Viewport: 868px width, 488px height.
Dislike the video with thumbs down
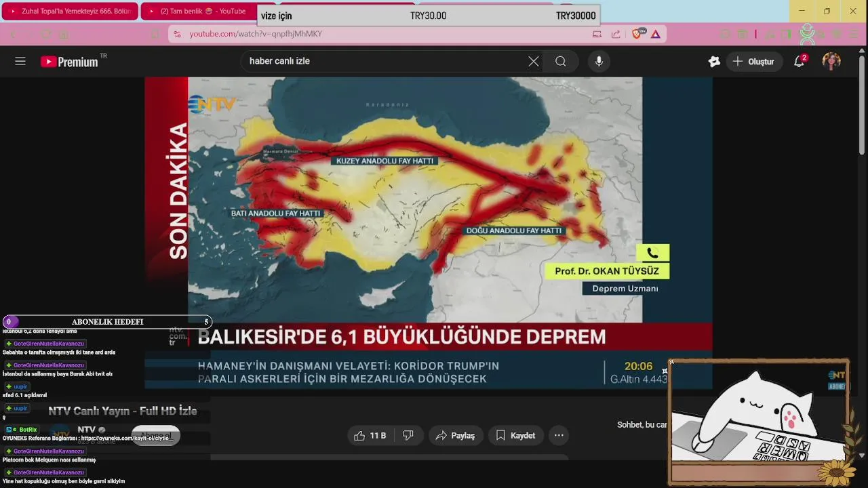(x=408, y=436)
